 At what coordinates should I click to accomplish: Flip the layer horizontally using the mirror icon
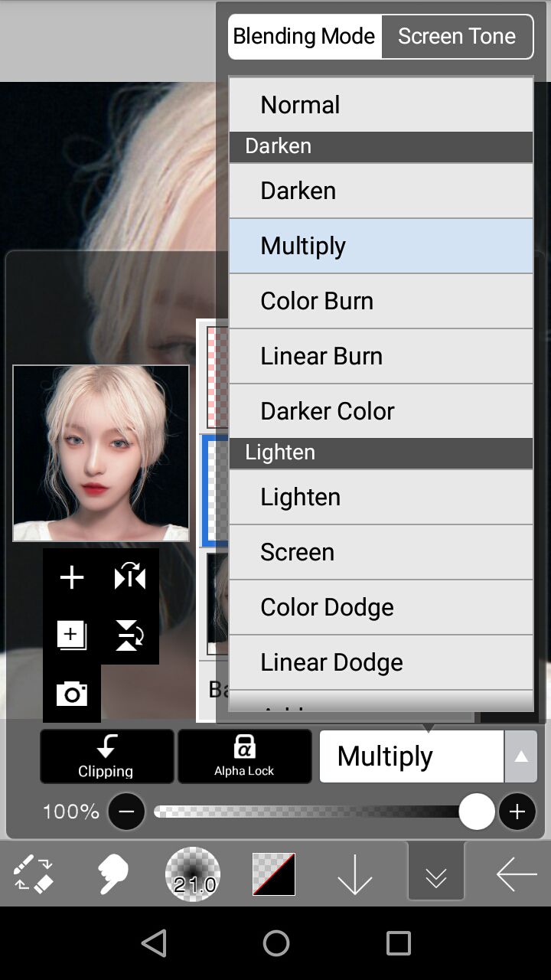(129, 577)
